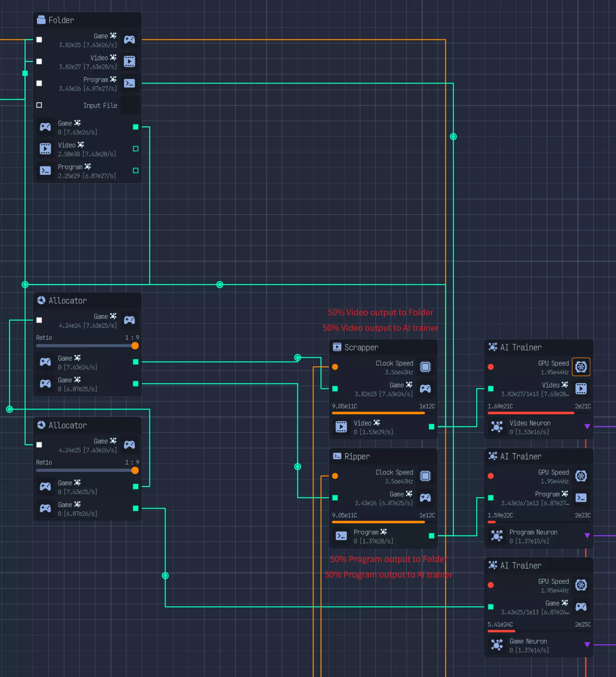Screen dimensions: 616x677
Task: Click the AI Trainer Game input controller icon
Action: pos(581,607)
